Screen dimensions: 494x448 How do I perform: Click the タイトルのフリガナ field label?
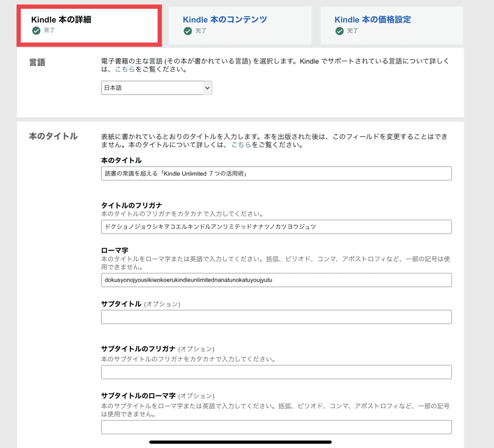(x=132, y=205)
